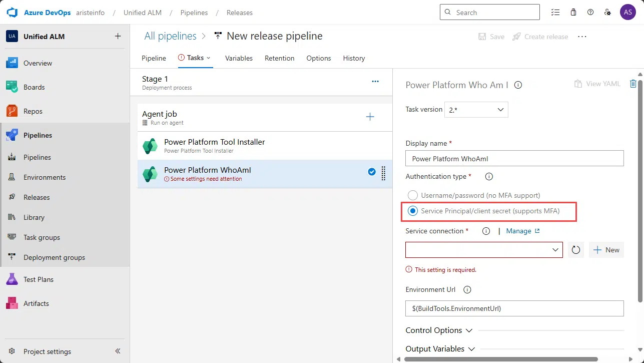Switch to the Retention tab
This screenshot has width=644, height=363.
[279, 58]
